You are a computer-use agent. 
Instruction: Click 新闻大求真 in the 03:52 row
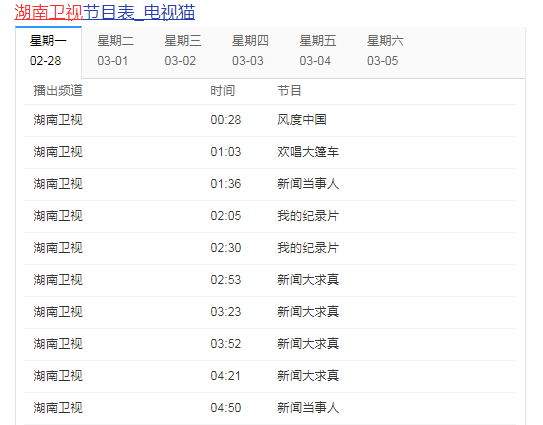(x=308, y=344)
